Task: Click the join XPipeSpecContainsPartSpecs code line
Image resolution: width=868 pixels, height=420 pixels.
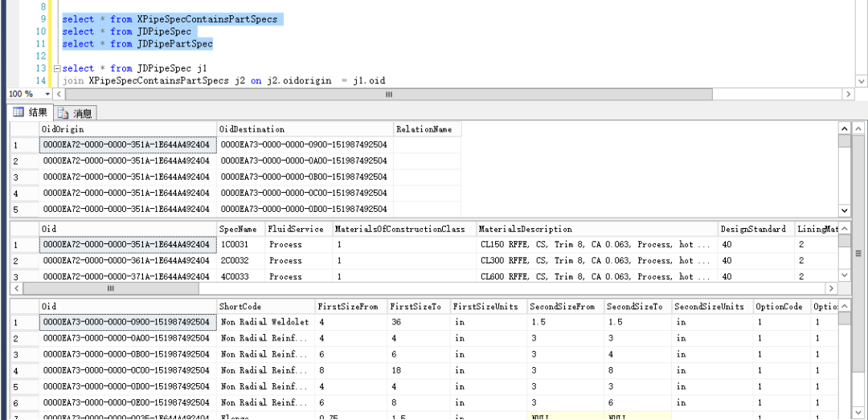Action: click(x=223, y=81)
